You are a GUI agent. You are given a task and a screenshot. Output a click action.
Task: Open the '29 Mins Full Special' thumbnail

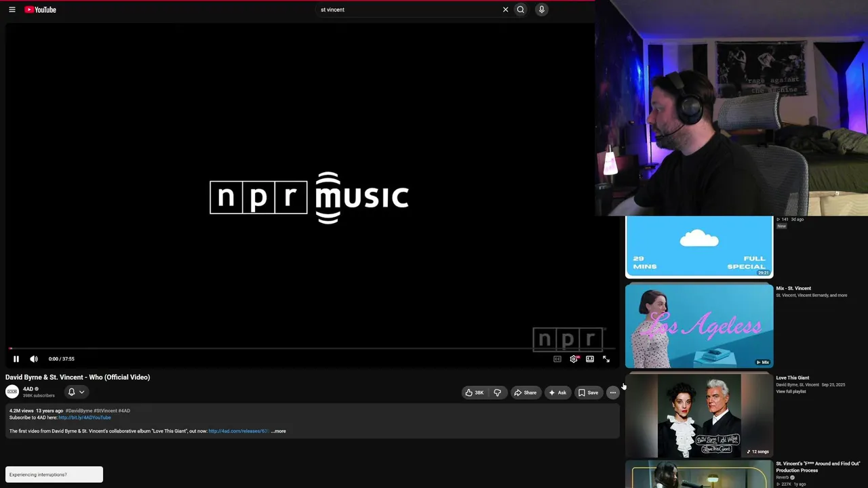(699, 247)
